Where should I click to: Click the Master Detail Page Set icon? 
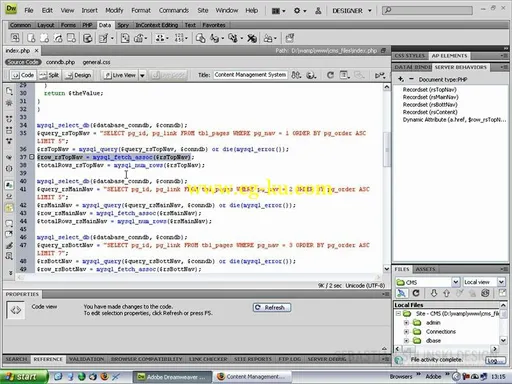[x=200, y=38]
